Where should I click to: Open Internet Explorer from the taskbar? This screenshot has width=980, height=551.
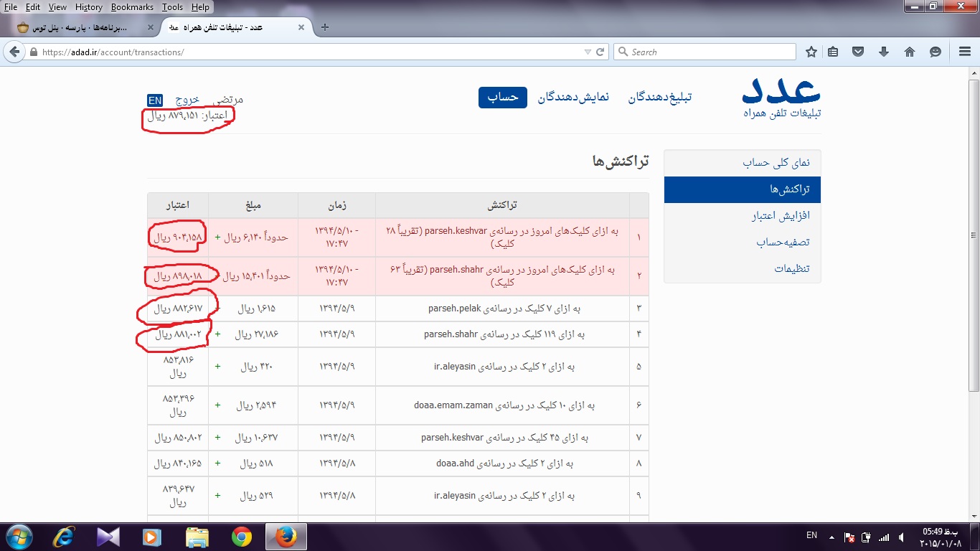pos(65,536)
